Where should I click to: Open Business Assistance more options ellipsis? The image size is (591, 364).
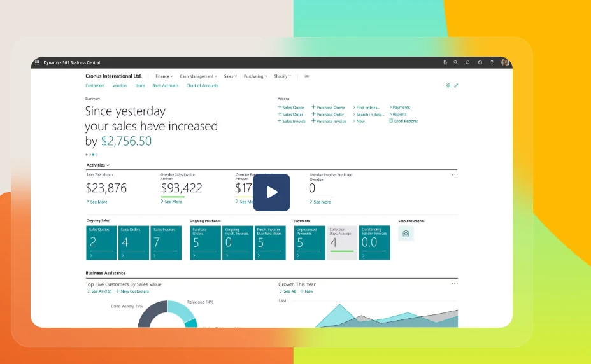point(455,284)
